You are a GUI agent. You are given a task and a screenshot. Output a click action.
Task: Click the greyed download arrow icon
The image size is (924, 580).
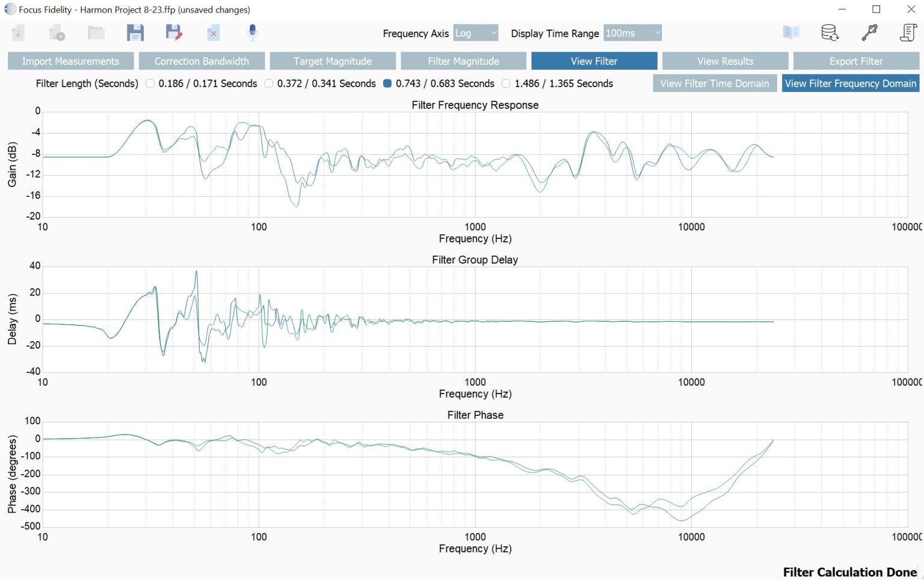[18, 32]
